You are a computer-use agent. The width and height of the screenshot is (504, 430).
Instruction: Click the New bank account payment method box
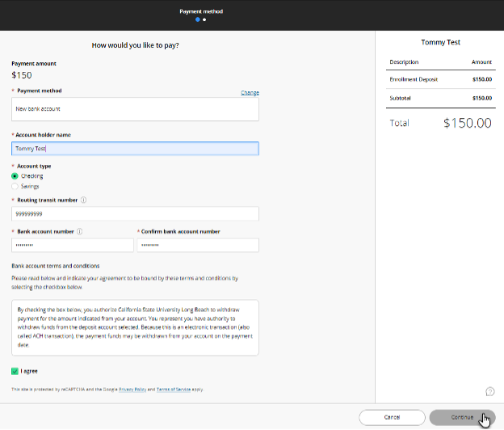[x=135, y=109]
